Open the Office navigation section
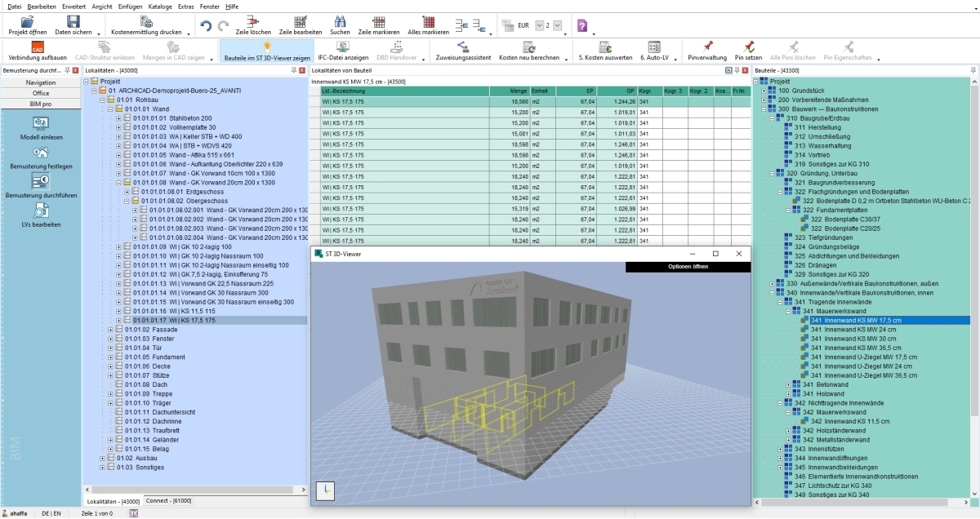The height and width of the screenshot is (519, 980). pos(41,93)
